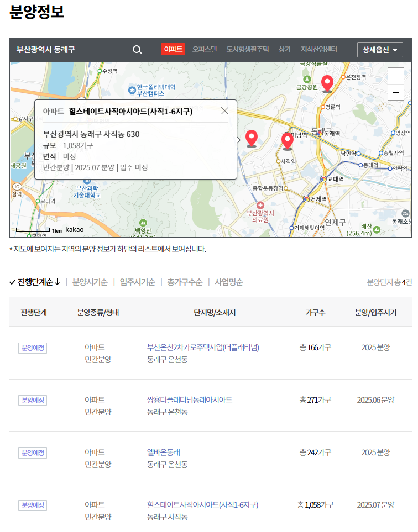This screenshot has height=532, width=418.
Task: Open 쌍용더플래티넘동래아시아드 link
Action: [190, 400]
